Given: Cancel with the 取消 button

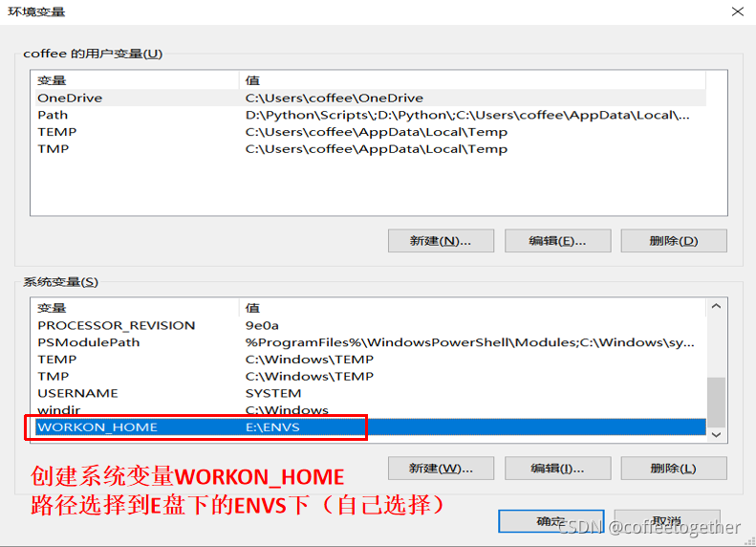Looking at the screenshot, I should tap(667, 521).
